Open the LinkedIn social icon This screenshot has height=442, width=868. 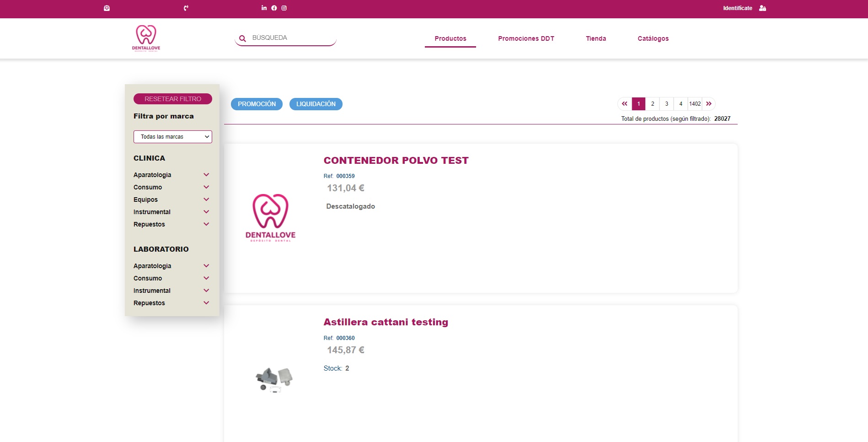click(264, 8)
